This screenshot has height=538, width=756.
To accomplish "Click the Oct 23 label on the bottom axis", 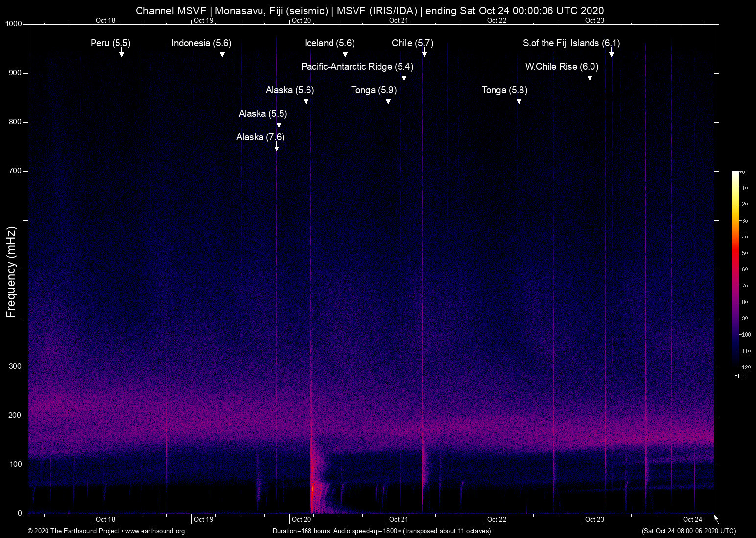I will pyautogui.click(x=595, y=520).
